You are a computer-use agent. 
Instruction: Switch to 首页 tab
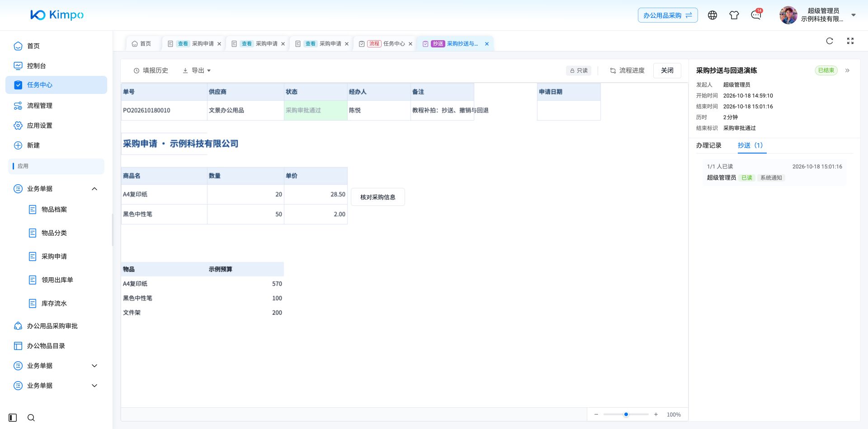click(x=142, y=44)
